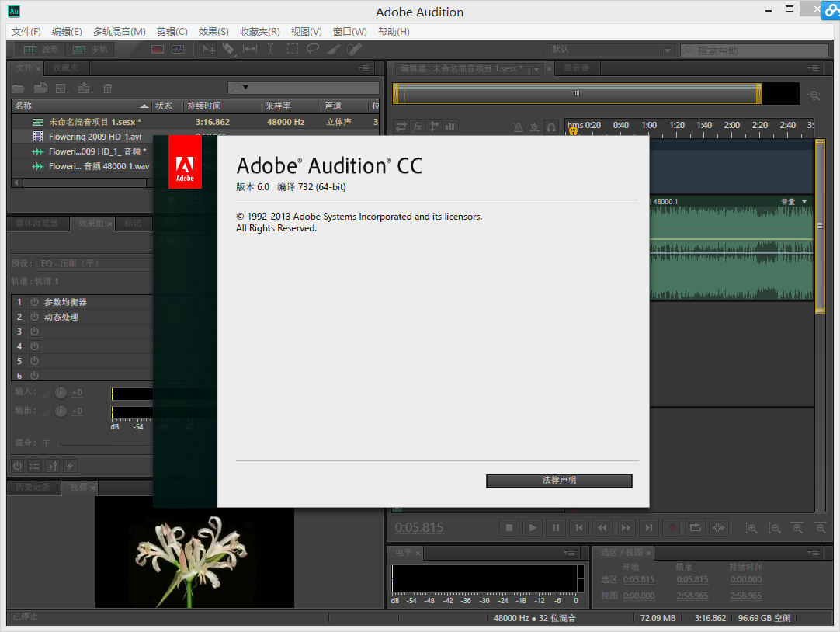Switch to the Multitrack (多轨) view
Image resolution: width=840 pixels, height=632 pixels.
pyautogui.click(x=90, y=50)
